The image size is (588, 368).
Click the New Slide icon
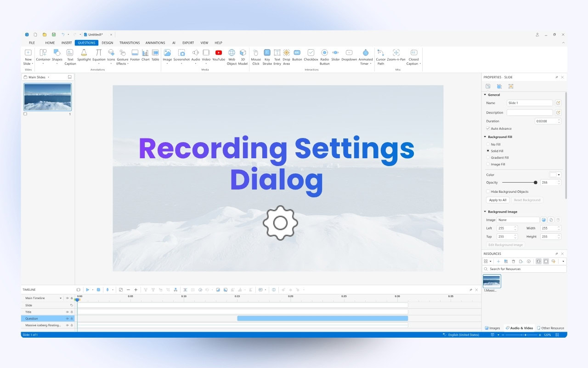click(x=28, y=52)
